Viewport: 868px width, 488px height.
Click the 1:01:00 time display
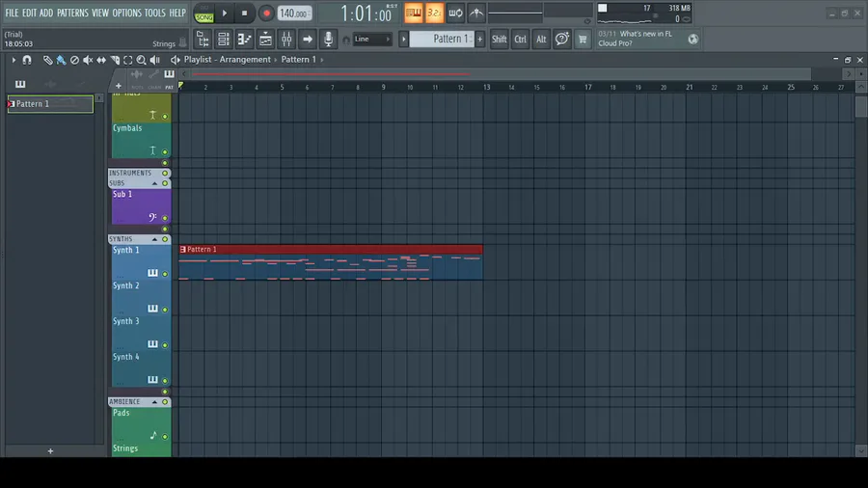[366, 14]
